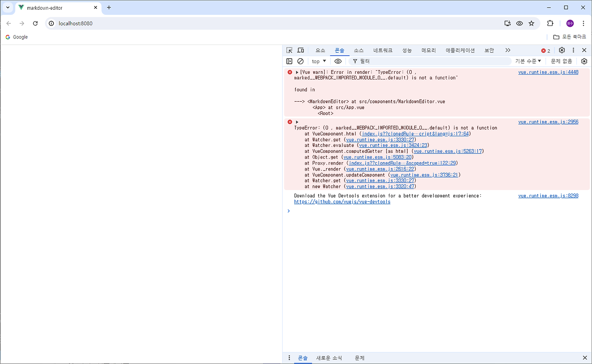The image size is (592, 364).
Task: Open the Chrome profile avatar
Action: (x=570, y=23)
